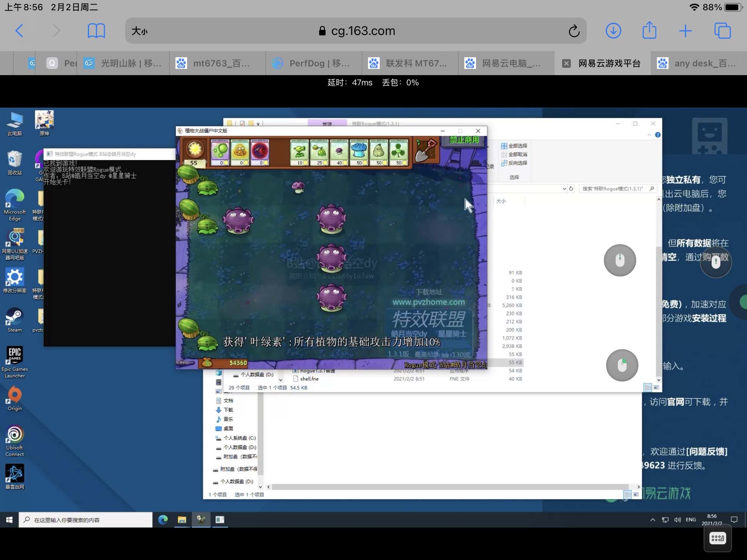Viewport: 747px width, 560px height.
Task: Open the Safari tab overview icon
Action: (x=722, y=31)
